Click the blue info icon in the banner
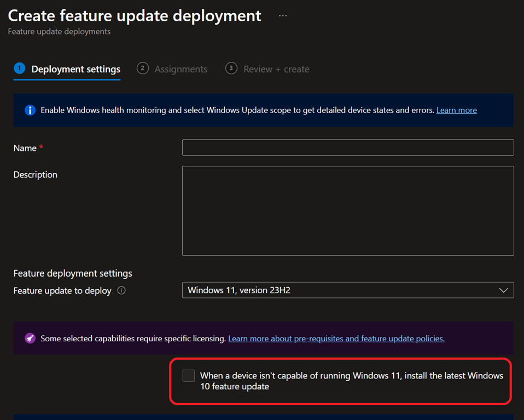This screenshot has width=524, height=420. [30, 110]
